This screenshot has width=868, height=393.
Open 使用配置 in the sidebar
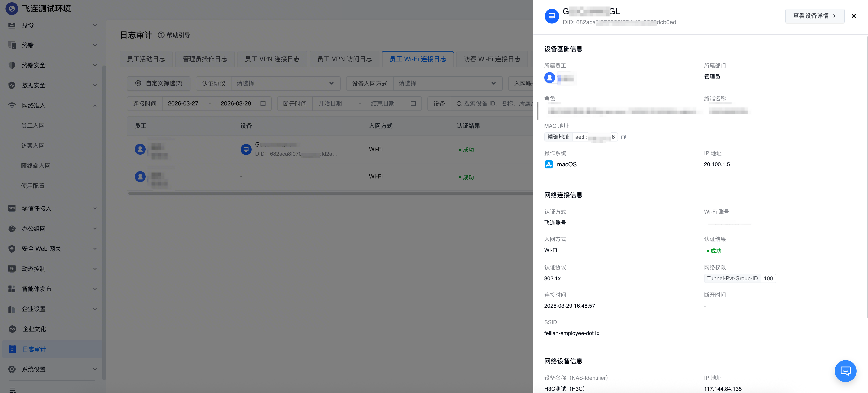click(x=33, y=186)
